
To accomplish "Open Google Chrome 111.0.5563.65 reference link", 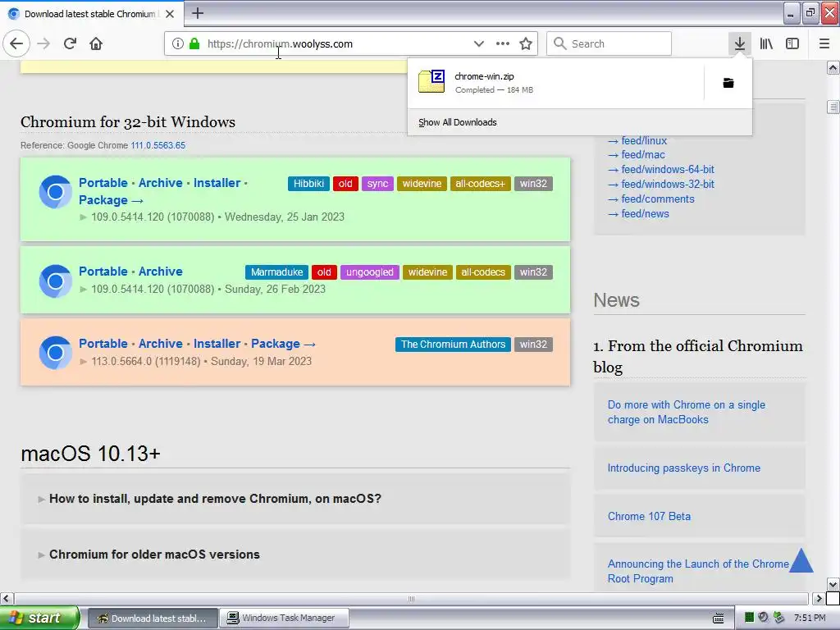I will 158,145.
